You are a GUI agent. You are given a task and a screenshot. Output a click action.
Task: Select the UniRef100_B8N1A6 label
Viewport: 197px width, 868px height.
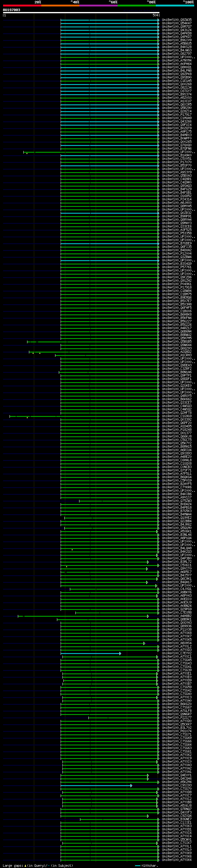177,372
